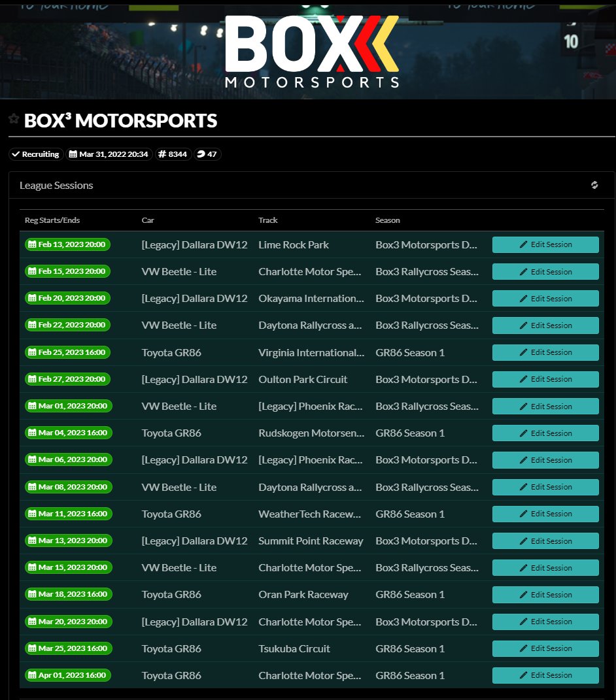616x700 pixels.
Task: Edit Session for Feb 20 Okayama race
Action: pos(545,298)
